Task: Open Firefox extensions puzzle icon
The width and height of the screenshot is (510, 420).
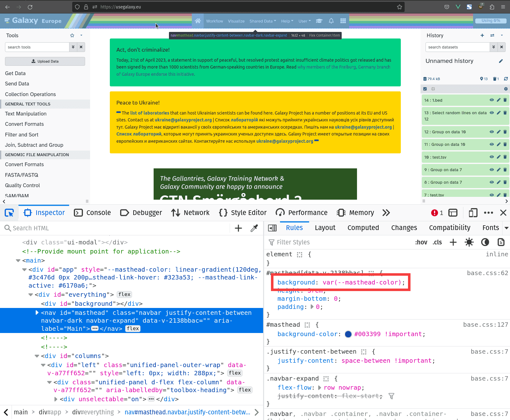Action: tap(492, 7)
